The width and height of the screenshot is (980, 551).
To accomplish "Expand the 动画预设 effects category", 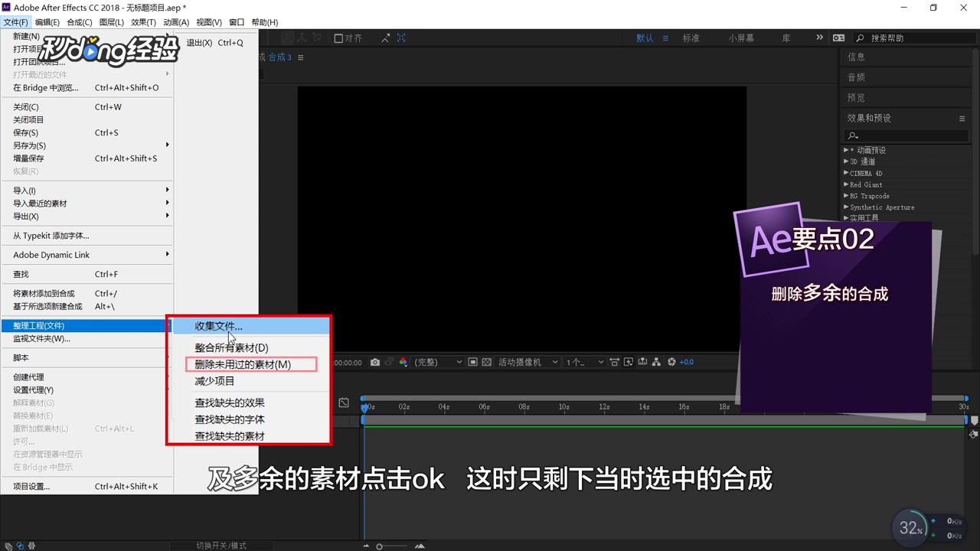I will click(845, 150).
